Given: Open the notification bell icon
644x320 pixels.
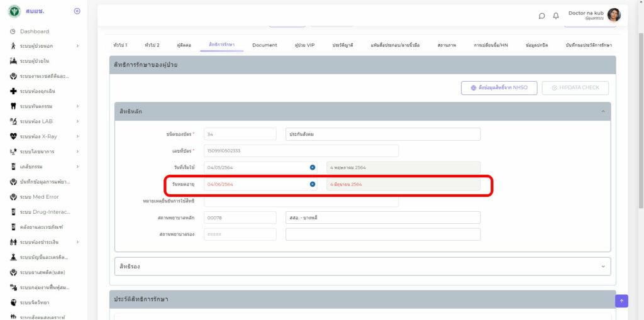Looking at the screenshot, I should point(556,16).
